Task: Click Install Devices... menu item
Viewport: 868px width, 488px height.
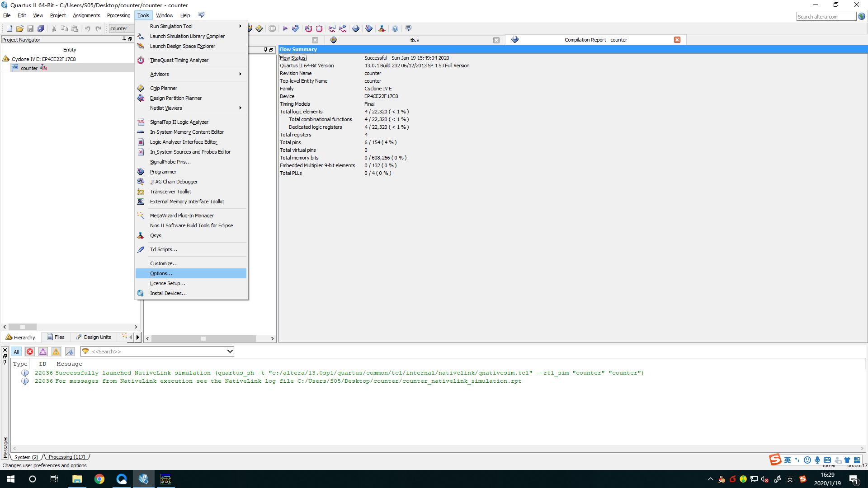Action: [x=191, y=293]
